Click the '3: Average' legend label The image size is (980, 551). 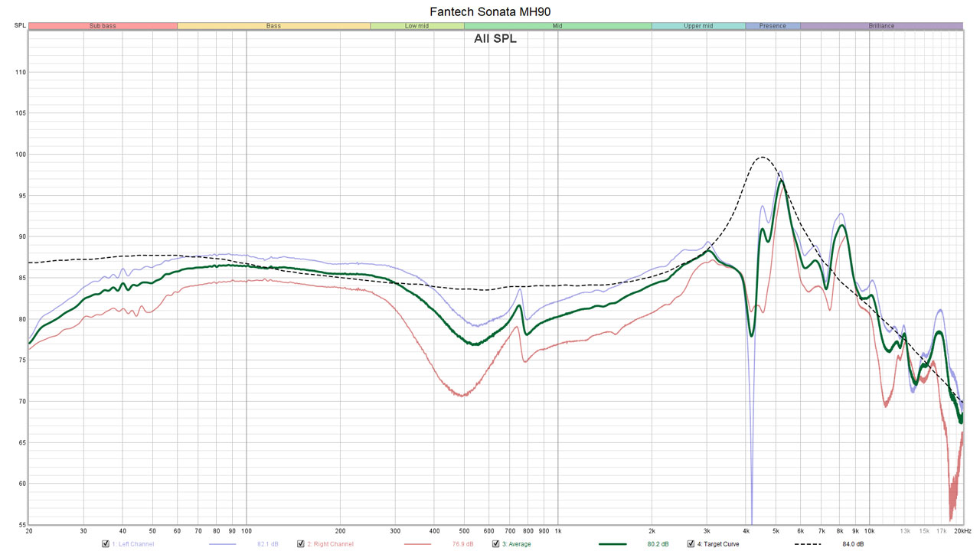[517, 544]
